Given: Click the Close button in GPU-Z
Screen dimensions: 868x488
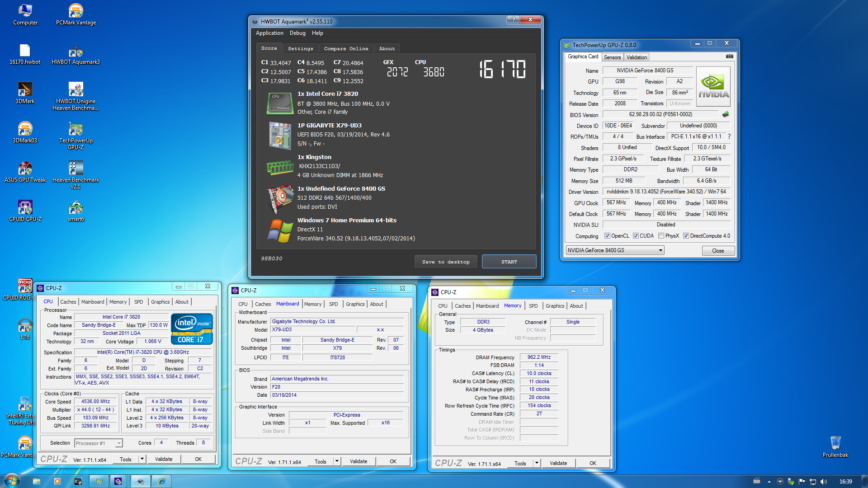Looking at the screenshot, I should coord(718,251).
